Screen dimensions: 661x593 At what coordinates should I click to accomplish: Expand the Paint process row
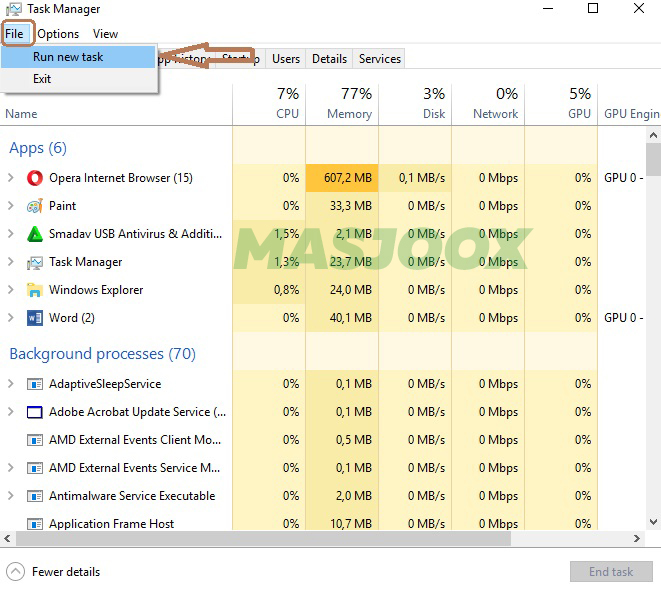(11, 206)
